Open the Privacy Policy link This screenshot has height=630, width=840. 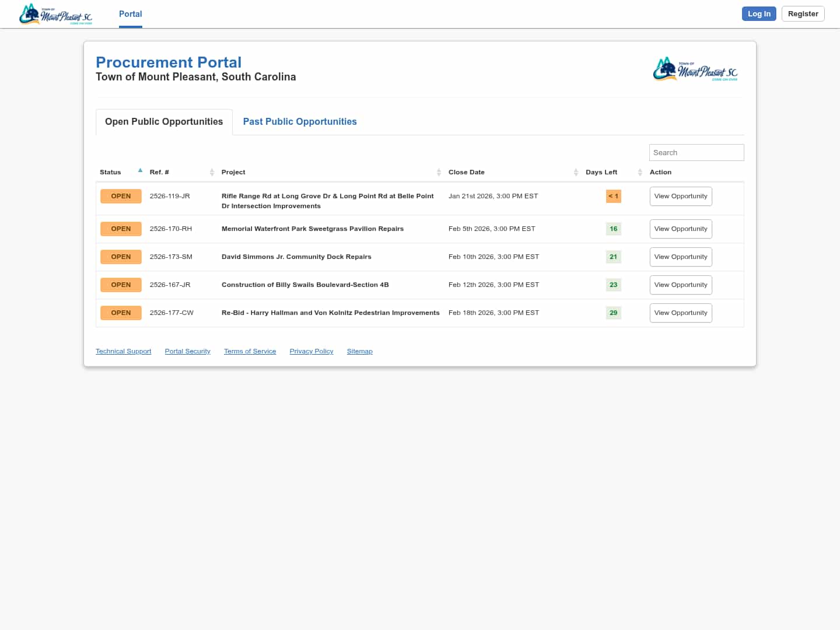tap(311, 351)
